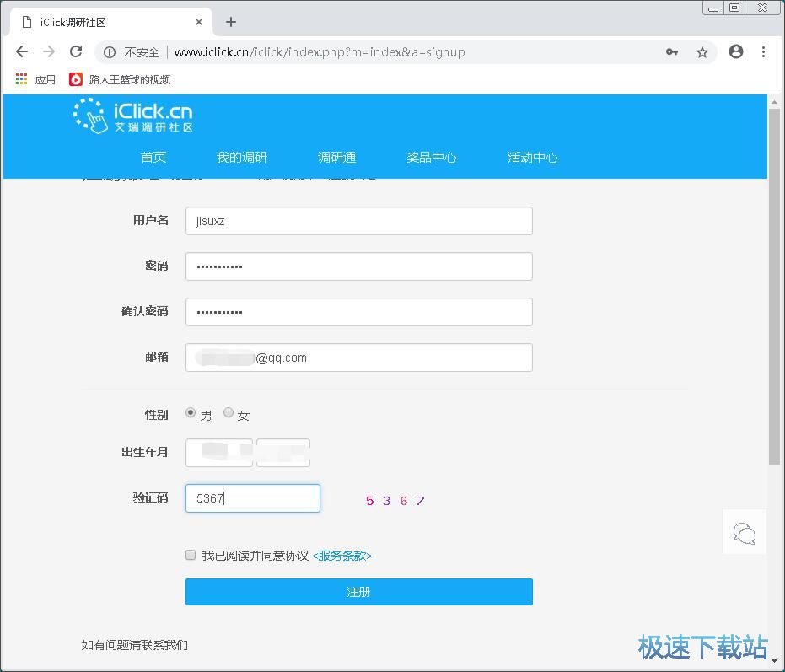The image size is (785, 672).
Task: Click the 用户名 input field
Action: (359, 221)
